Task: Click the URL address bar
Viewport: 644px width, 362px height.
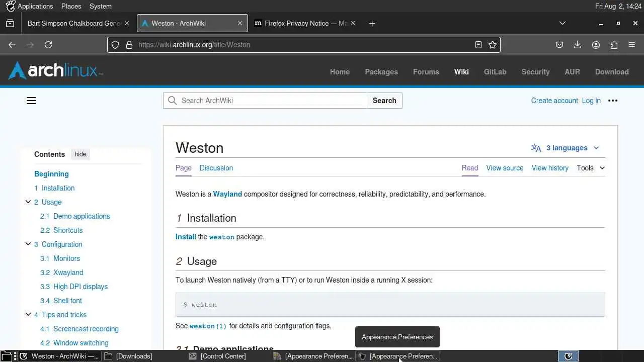Action: [304, 45]
